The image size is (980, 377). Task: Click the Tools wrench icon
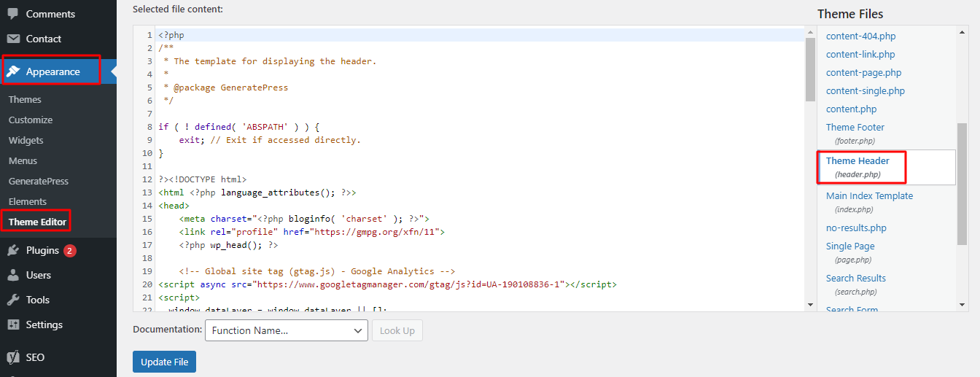tap(13, 300)
